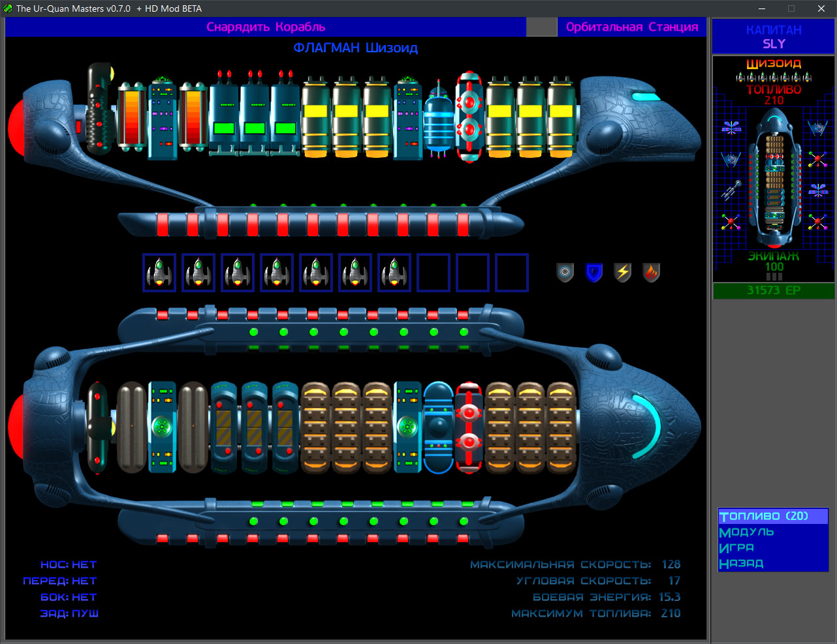Click the gray box in the title bar
Screen dimensions: 837x644
pyautogui.click(x=542, y=27)
